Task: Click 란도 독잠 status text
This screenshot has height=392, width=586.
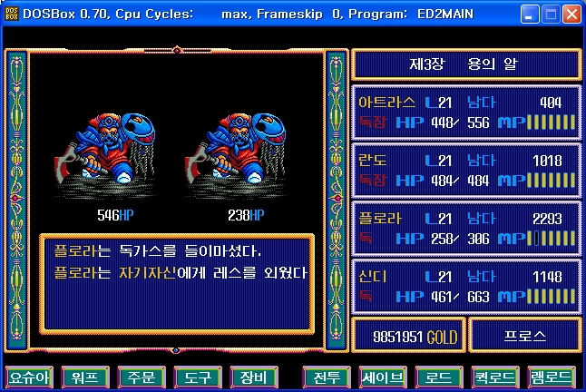Action: (371, 181)
